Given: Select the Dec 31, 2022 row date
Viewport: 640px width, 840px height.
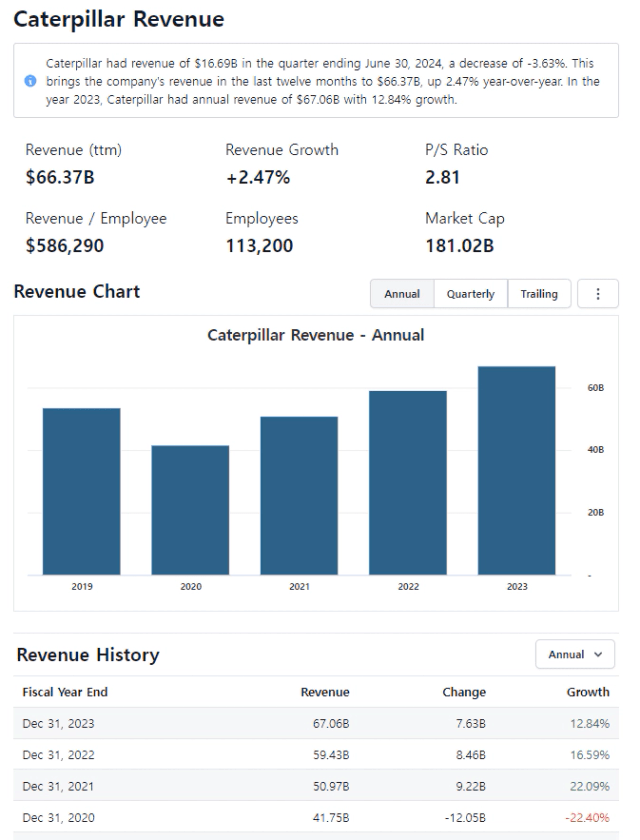Looking at the screenshot, I should tap(58, 755).
